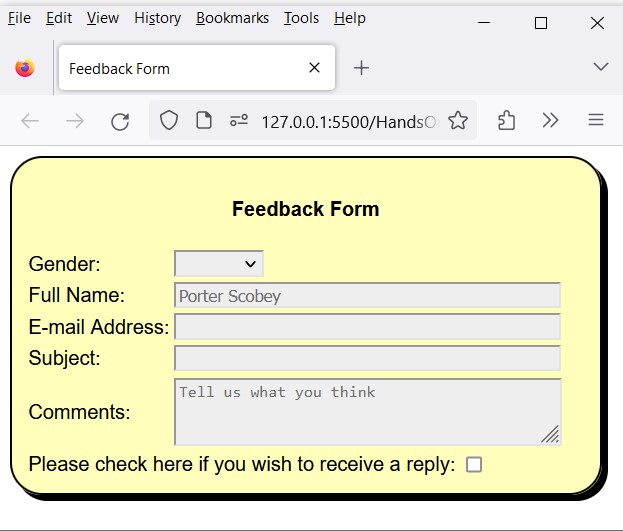The height and width of the screenshot is (531, 623).
Task: Click the "Gender:" label
Action: [x=64, y=264]
